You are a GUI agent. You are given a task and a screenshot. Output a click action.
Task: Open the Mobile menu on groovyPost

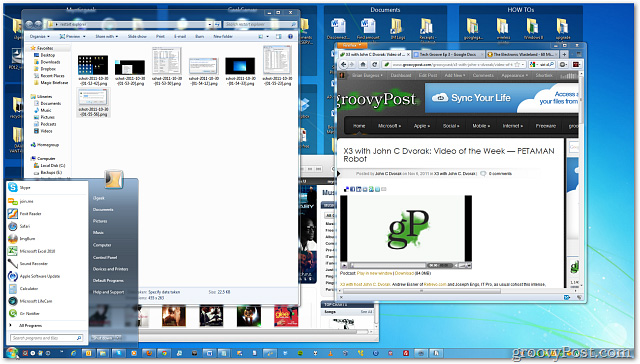pos(481,126)
